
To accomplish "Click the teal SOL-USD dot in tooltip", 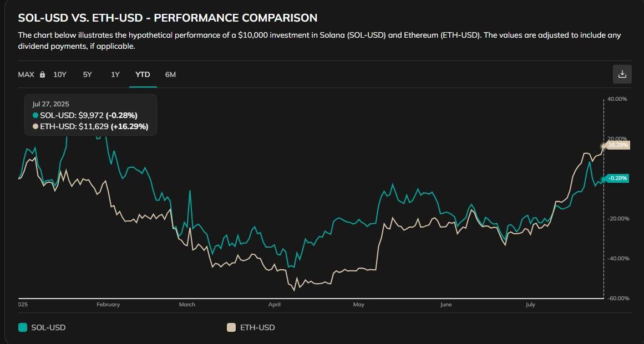I will 36,115.
